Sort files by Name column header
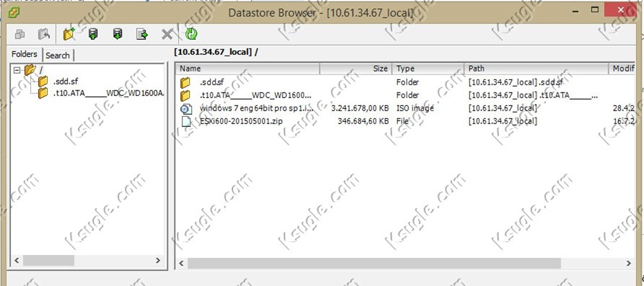Screen dimensions: 644x286 [x=248, y=69]
